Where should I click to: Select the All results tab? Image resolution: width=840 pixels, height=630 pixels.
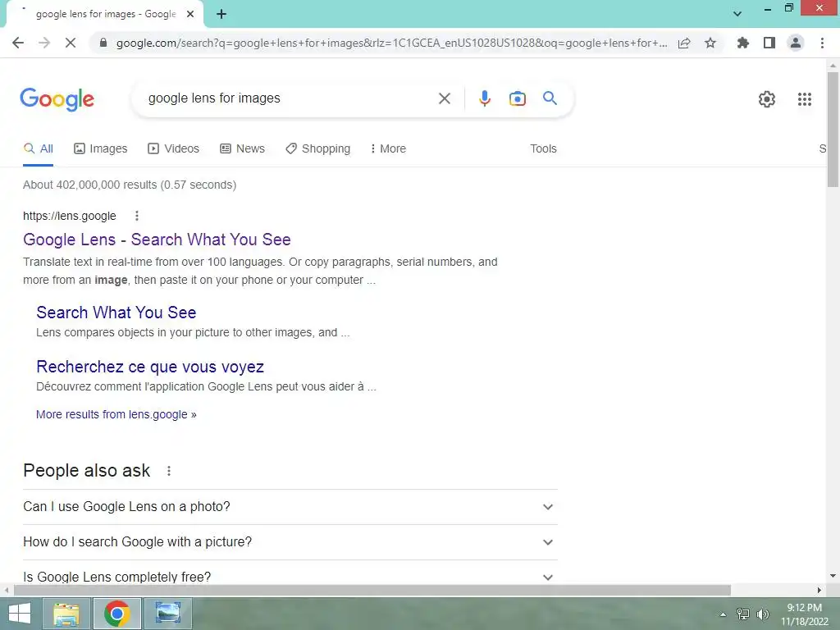(x=38, y=149)
